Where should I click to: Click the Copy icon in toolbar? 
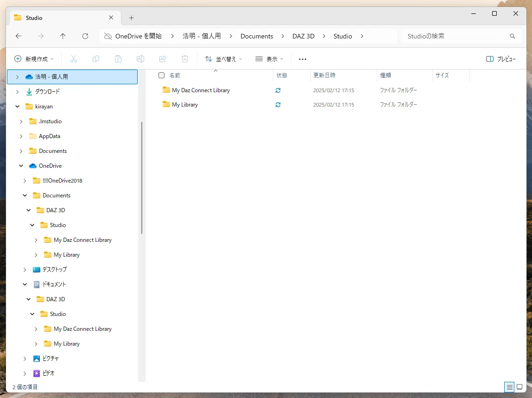(96, 59)
